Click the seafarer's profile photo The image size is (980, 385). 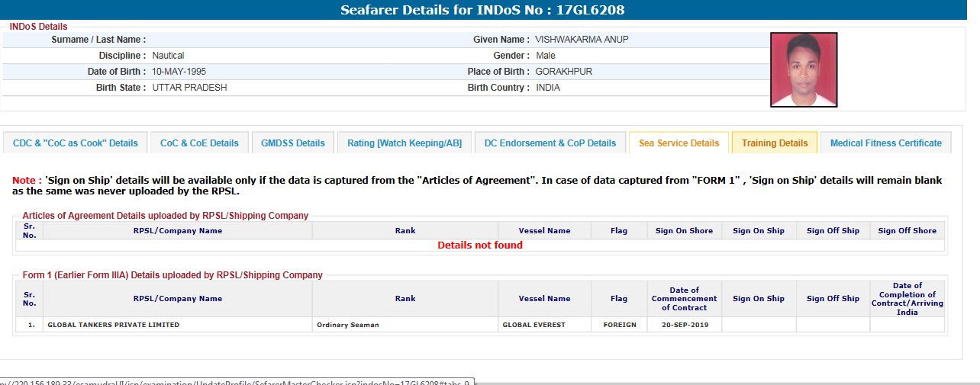coord(804,69)
